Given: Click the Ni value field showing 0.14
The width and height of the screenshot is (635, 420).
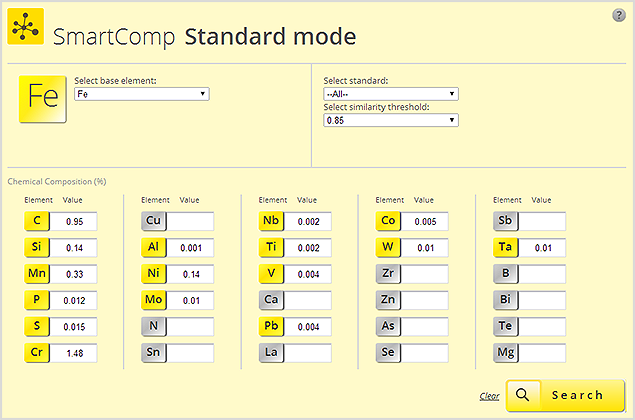Looking at the screenshot, I should pyautogui.click(x=190, y=274).
